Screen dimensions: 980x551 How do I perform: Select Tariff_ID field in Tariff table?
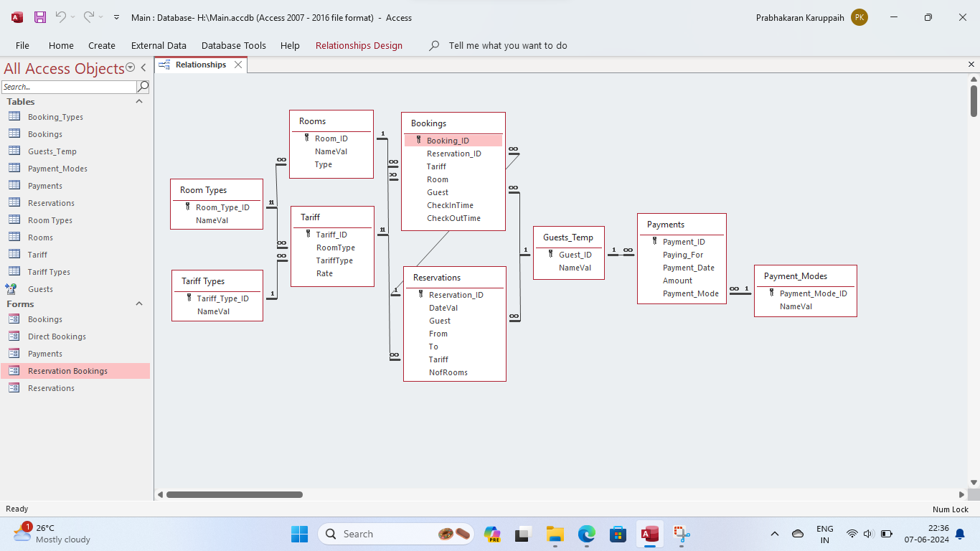(x=332, y=235)
